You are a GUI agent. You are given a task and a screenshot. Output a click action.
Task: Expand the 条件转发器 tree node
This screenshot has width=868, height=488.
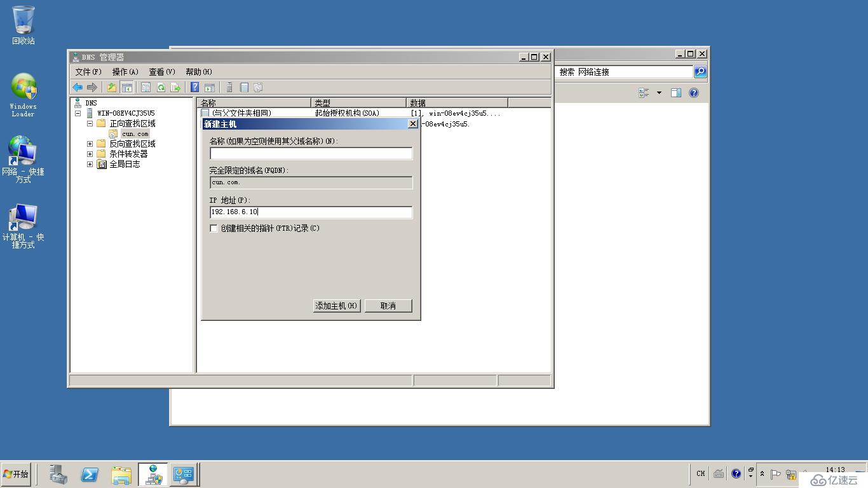[x=90, y=154]
